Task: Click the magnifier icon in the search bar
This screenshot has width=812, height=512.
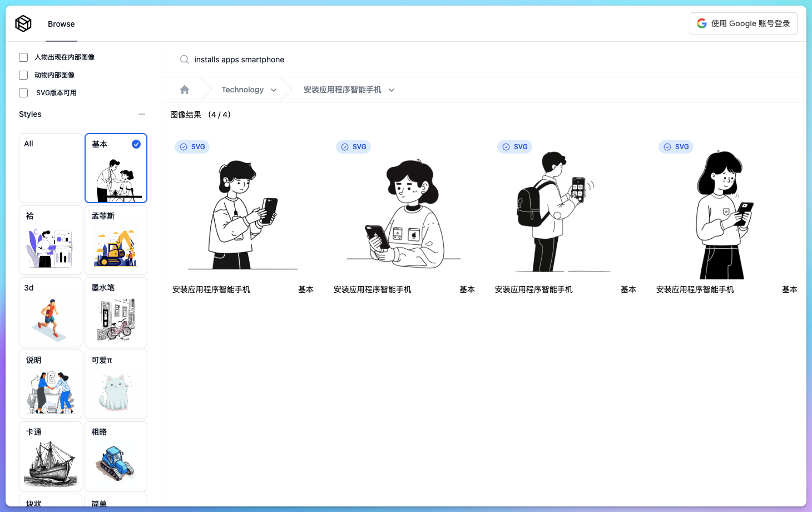Action: click(x=184, y=60)
